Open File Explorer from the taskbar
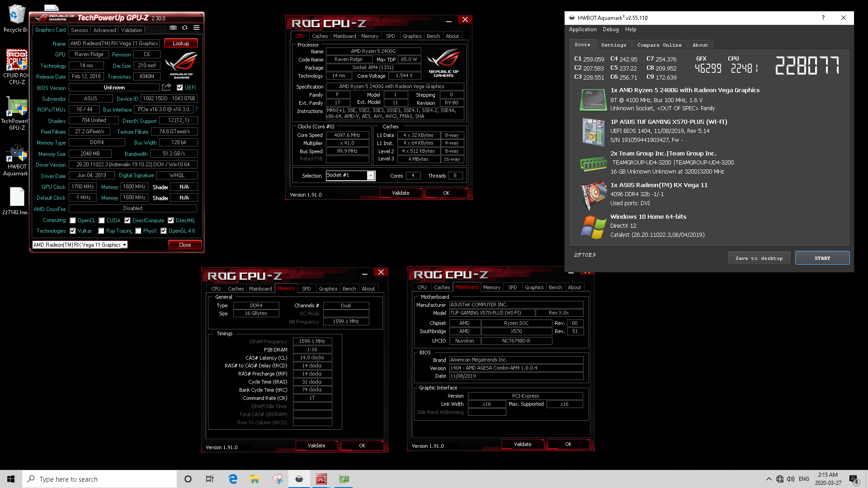The image size is (868, 488). (x=255, y=479)
